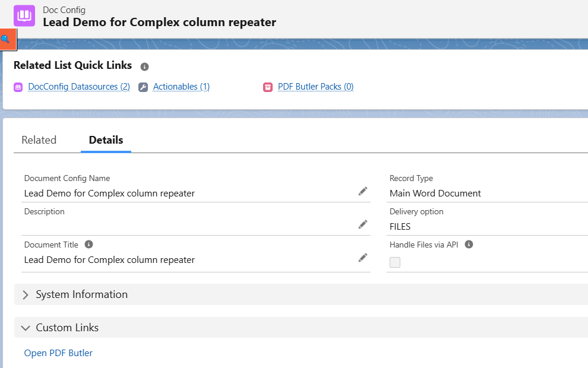The height and width of the screenshot is (368, 588).
Task: Click the Doc Config purple book icon
Action: 24,16
